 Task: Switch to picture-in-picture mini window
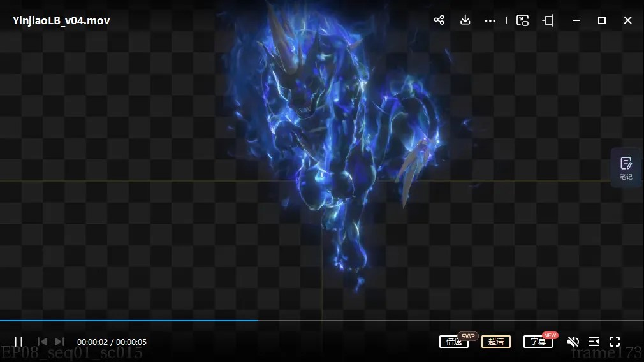(x=522, y=20)
